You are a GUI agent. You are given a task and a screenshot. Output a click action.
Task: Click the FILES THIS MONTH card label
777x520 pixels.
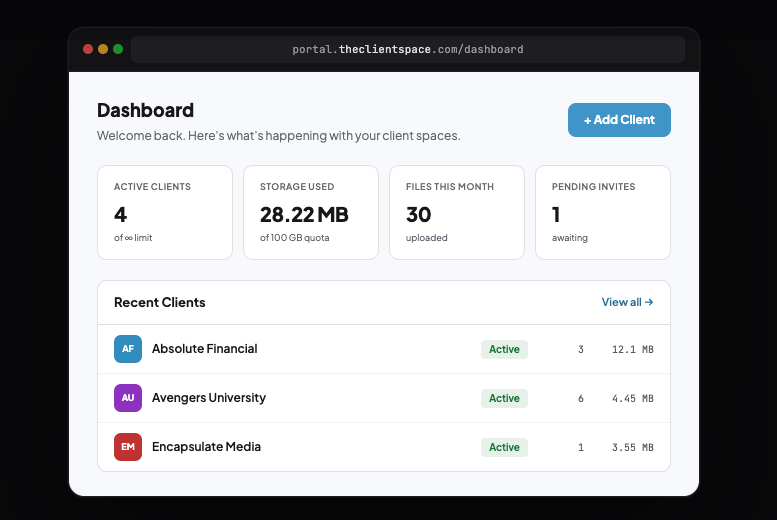(x=449, y=187)
